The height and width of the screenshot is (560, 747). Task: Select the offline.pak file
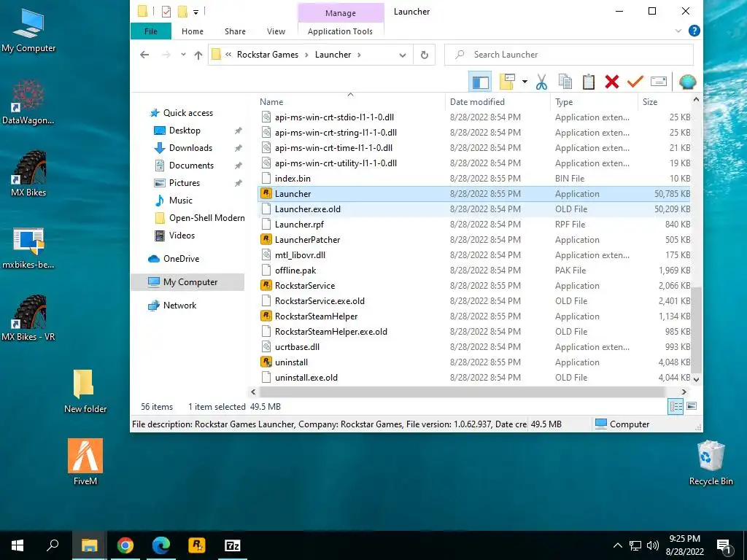click(295, 271)
